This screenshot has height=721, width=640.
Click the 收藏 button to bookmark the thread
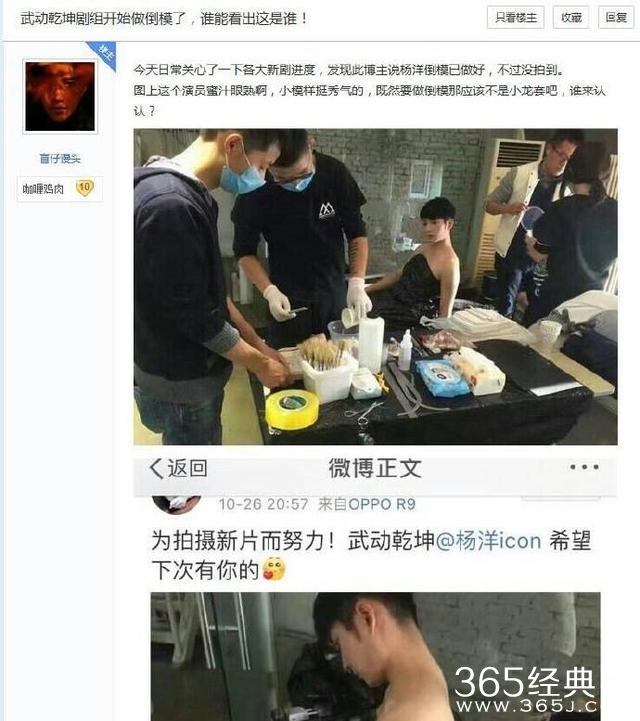click(571, 17)
